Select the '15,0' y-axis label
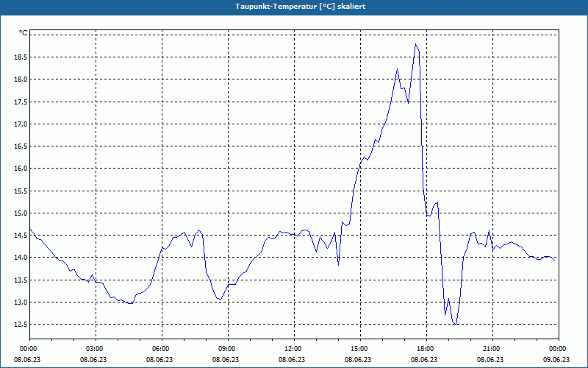 pos(21,213)
